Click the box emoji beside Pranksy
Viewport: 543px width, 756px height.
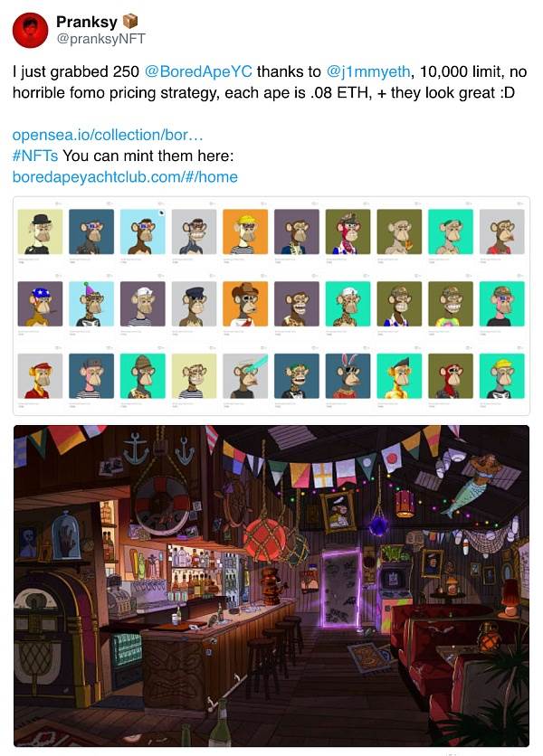[x=129, y=21]
